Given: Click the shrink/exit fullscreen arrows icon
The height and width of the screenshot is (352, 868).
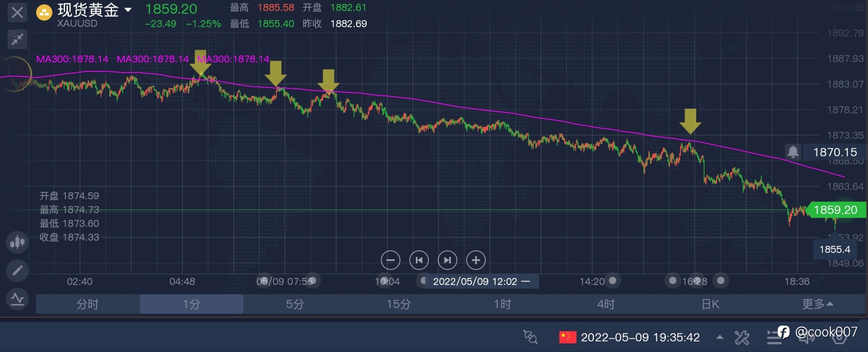Looking at the screenshot, I should 17,39.
